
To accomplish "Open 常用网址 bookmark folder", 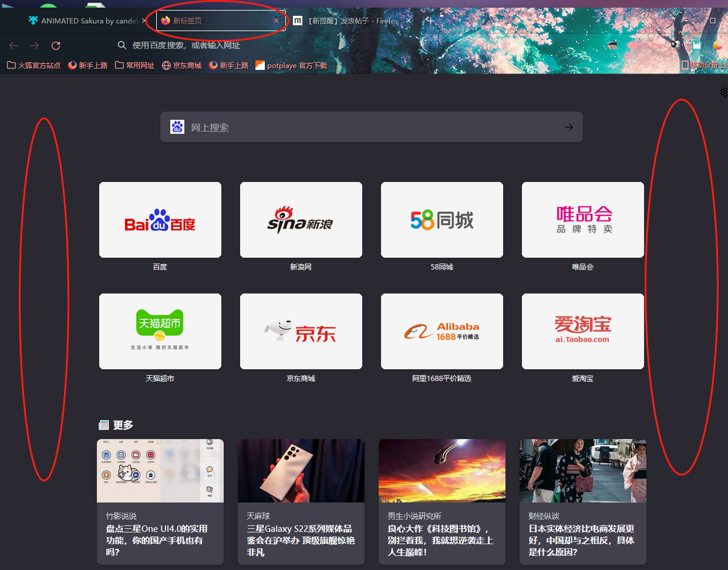I will coord(135,65).
